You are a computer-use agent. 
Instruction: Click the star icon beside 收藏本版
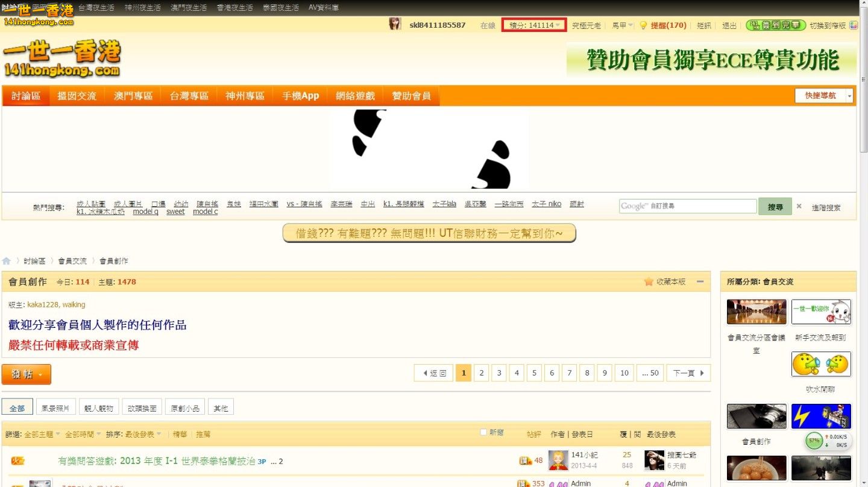649,281
